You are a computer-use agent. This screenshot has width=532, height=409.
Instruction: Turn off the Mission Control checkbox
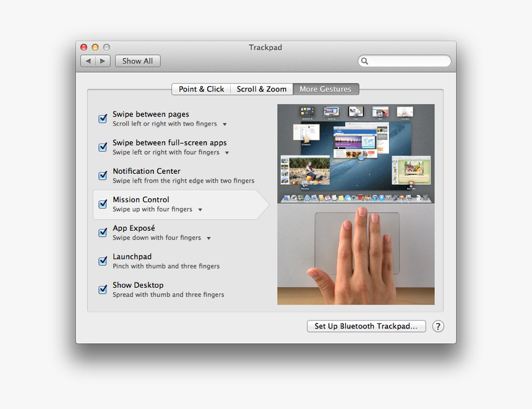[103, 204]
